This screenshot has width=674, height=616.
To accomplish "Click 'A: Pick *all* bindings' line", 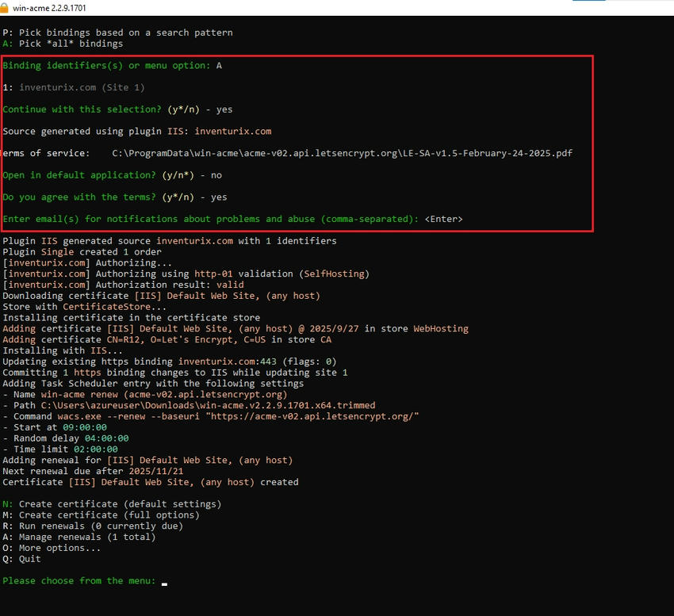I will click(63, 44).
